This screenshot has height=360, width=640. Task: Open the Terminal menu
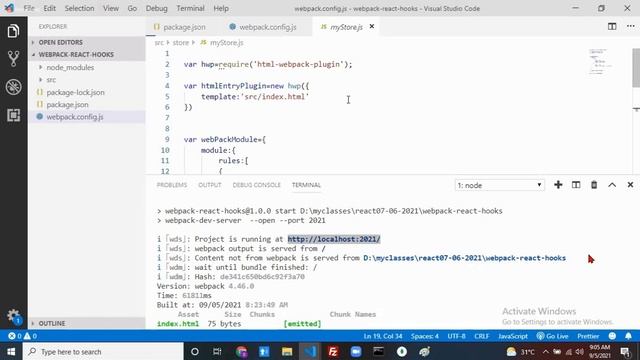tap(190, 8)
